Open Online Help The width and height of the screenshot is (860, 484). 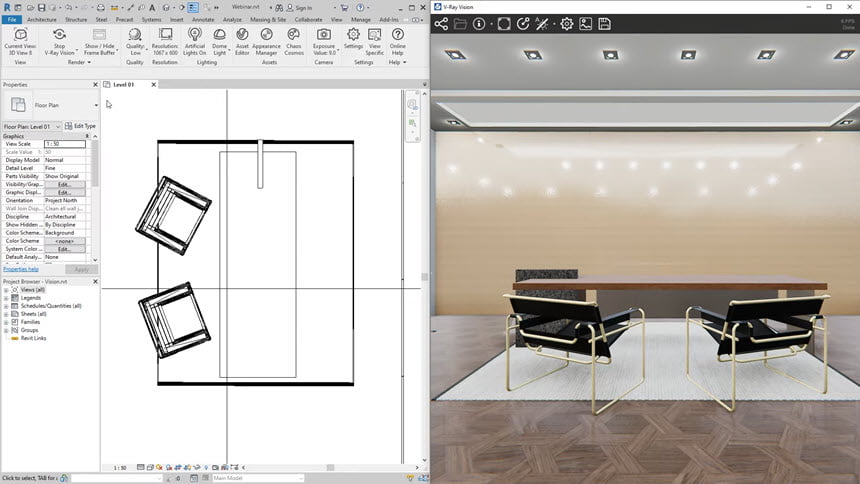tap(398, 42)
